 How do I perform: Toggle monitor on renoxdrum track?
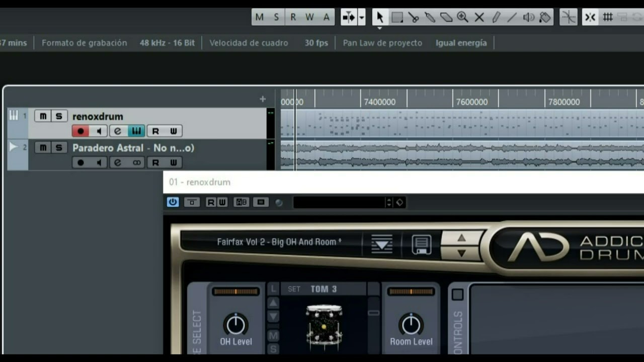click(x=99, y=131)
